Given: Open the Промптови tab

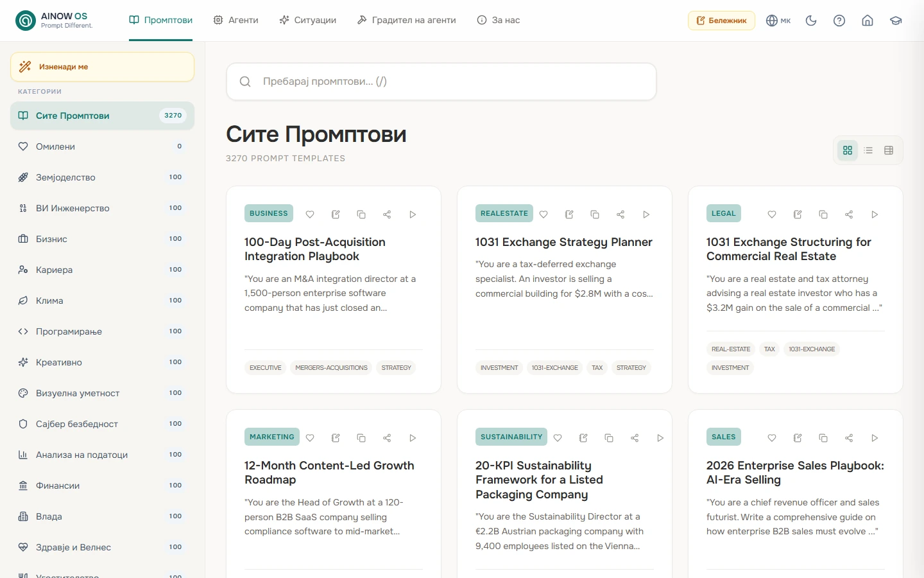Looking at the screenshot, I should coord(161,21).
